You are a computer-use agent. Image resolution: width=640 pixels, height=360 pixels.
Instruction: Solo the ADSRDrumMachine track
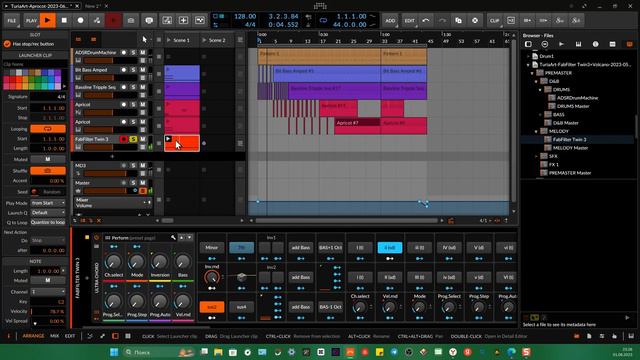tap(133, 53)
